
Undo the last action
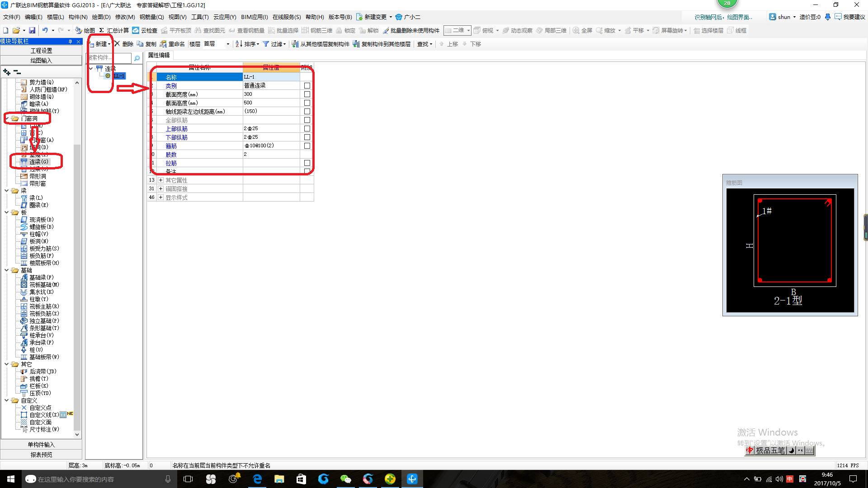point(45,30)
